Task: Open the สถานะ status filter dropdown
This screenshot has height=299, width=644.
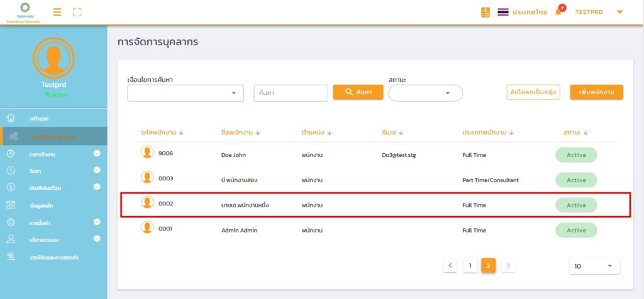Action: coord(425,93)
